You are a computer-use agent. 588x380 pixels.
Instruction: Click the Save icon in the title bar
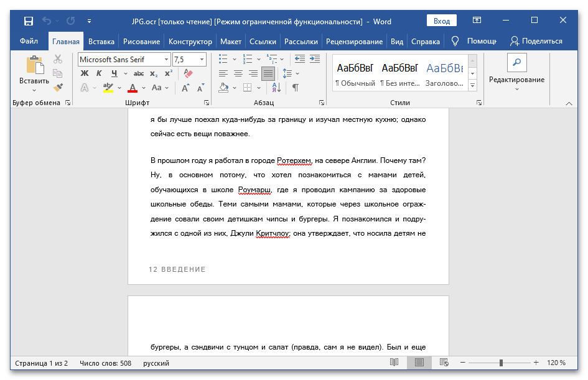pos(29,21)
